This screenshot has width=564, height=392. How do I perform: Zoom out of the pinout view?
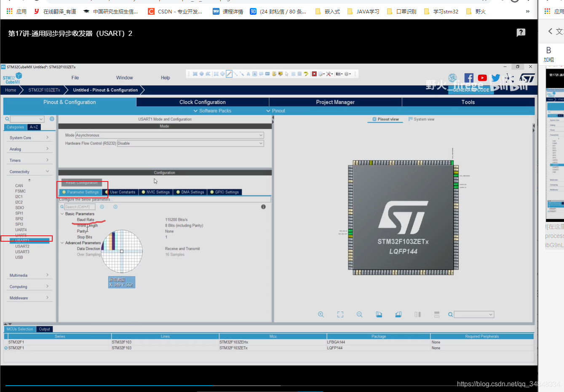pyautogui.click(x=359, y=315)
